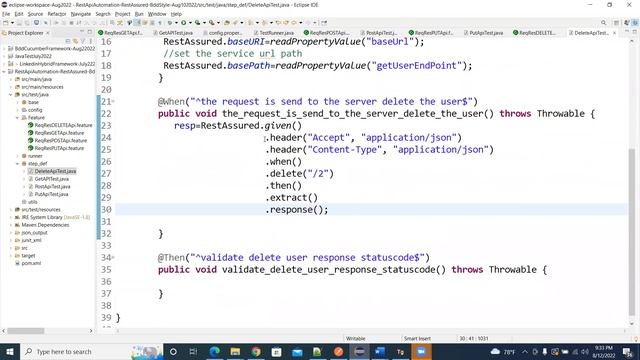Switch to config.properties editor tab

pyautogui.click(x=223, y=33)
